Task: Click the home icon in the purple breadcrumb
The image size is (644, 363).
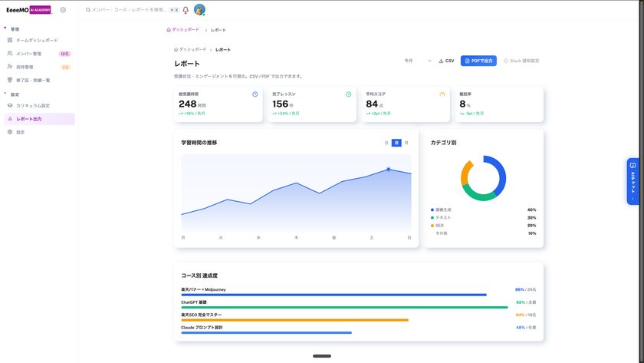Action: tap(169, 30)
